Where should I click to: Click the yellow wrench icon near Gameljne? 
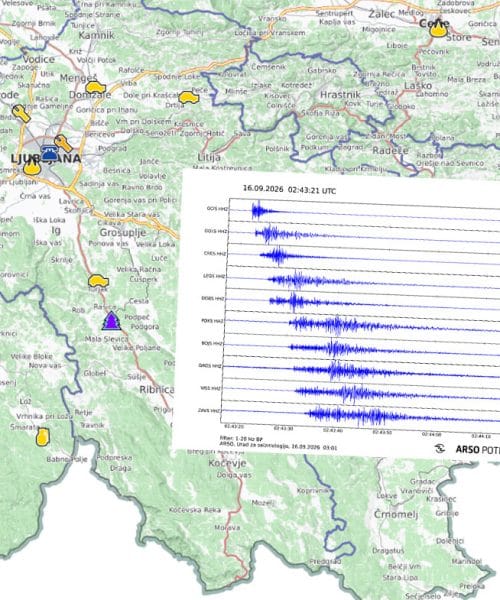pos(21,114)
